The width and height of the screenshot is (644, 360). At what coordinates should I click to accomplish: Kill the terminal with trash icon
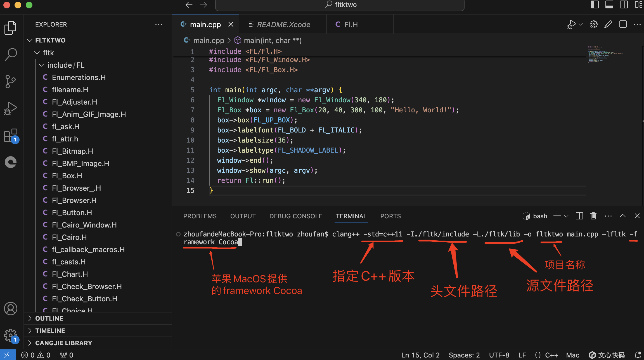point(593,216)
